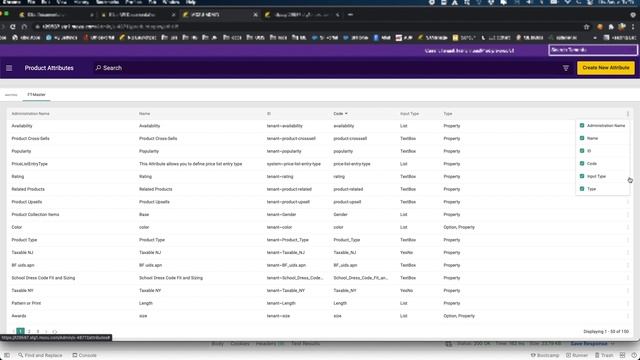This screenshot has height=360, width=640.
Task: Click the Administration Name column header
Action: pos(30,114)
